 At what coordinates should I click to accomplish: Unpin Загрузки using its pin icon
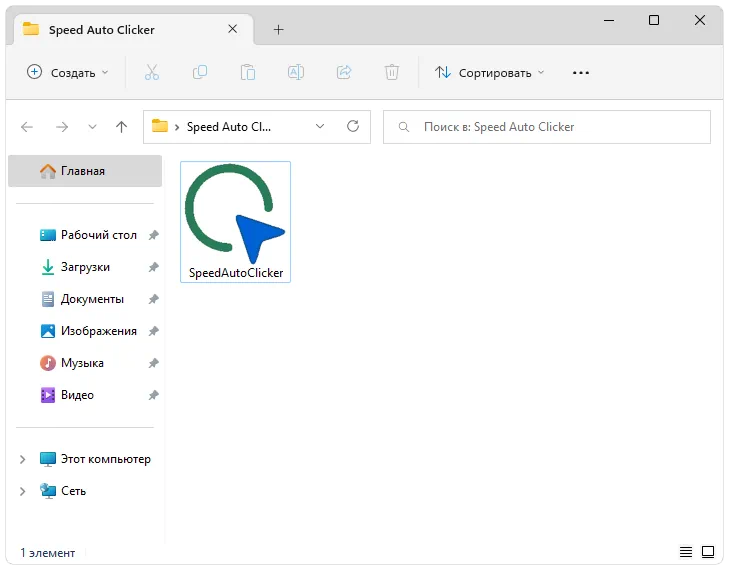pyautogui.click(x=153, y=267)
